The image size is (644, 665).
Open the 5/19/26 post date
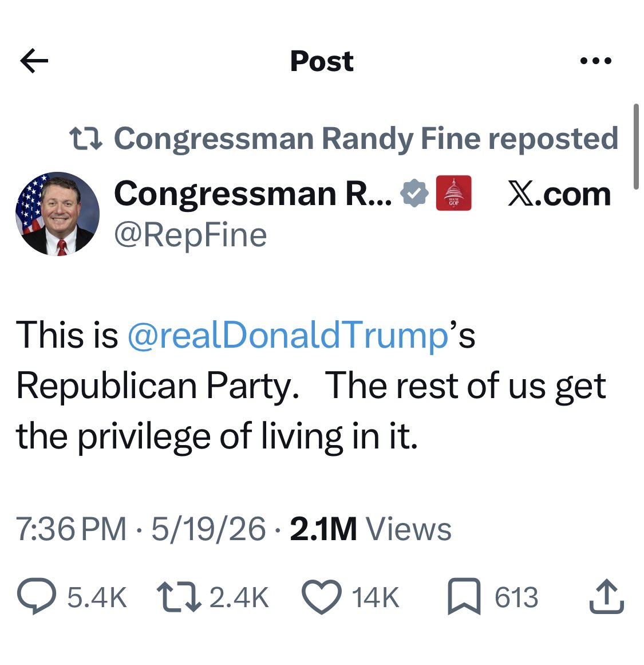pyautogui.click(x=208, y=529)
